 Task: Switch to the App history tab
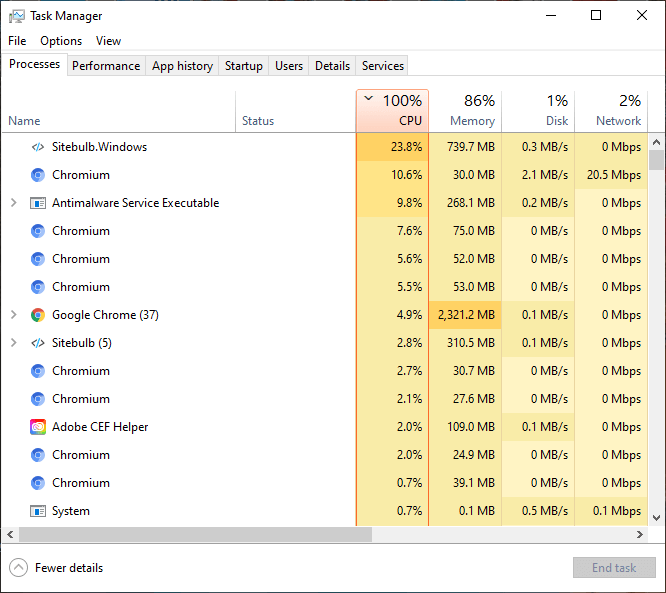tap(182, 66)
